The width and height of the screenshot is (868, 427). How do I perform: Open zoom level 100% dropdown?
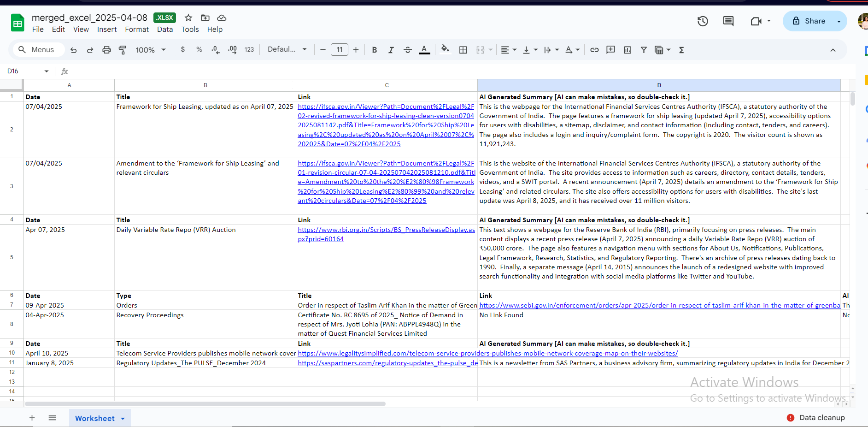point(151,50)
